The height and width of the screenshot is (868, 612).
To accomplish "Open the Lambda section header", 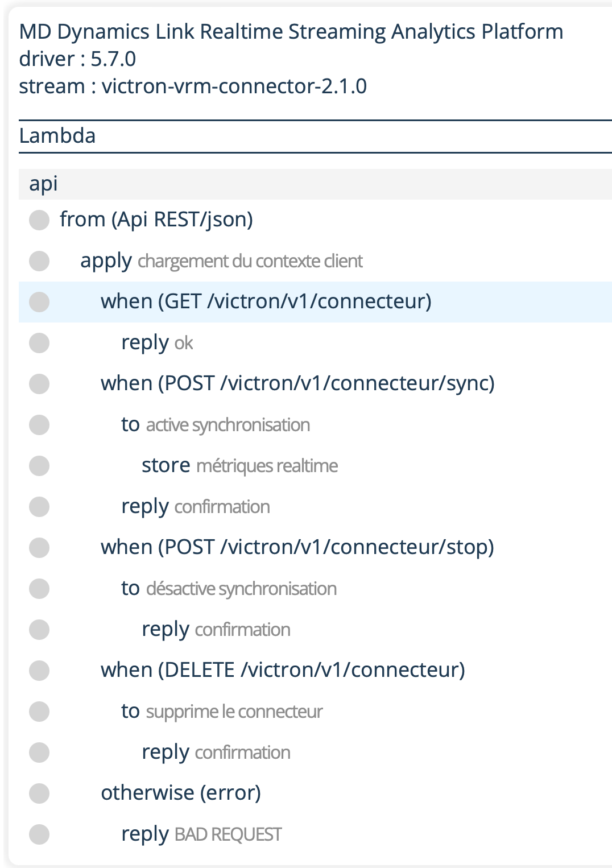I will pyautogui.click(x=57, y=136).
